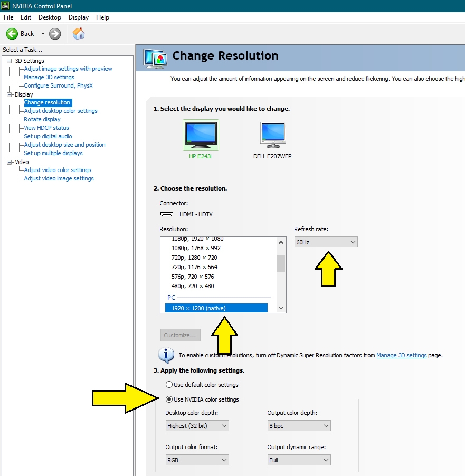The width and height of the screenshot is (465, 476).
Task: Select 576p, 720 × 576 resolution
Action: click(x=193, y=277)
